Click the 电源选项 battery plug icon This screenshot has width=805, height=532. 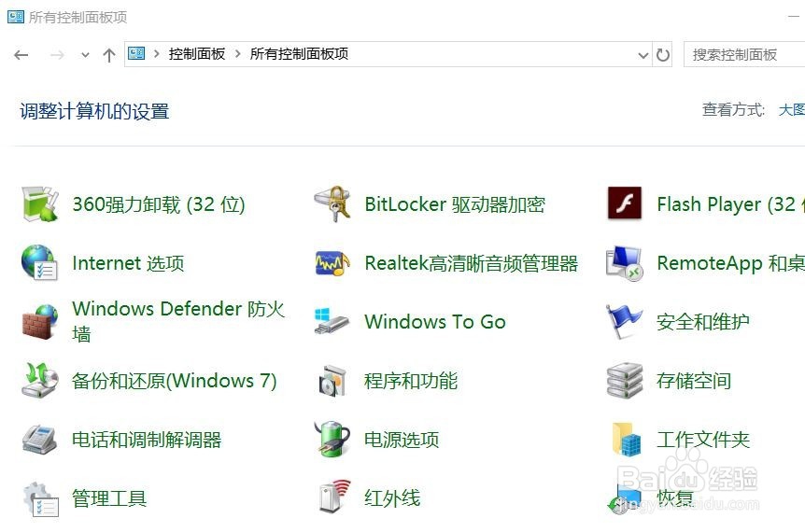tap(332, 440)
